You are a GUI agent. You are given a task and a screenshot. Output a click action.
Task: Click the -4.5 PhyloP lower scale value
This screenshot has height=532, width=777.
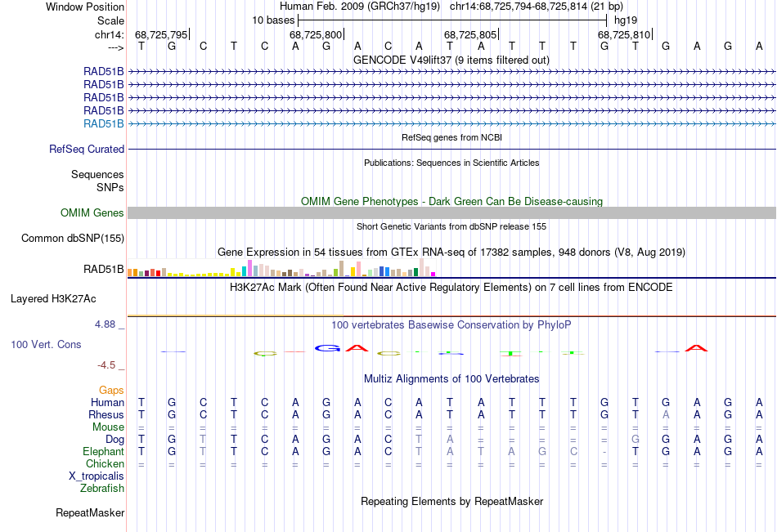point(106,365)
